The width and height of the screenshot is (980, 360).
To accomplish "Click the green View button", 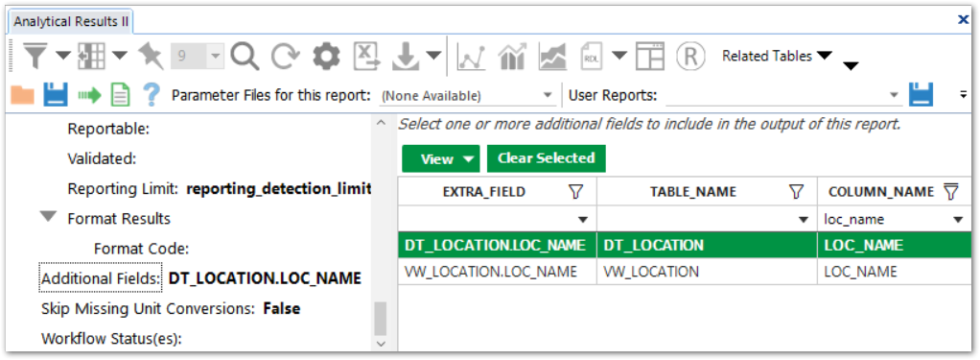I will coord(441,159).
